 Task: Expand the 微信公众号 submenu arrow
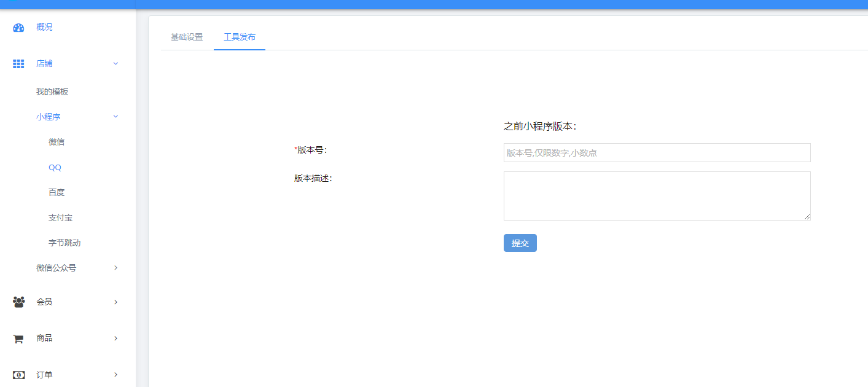click(115, 268)
